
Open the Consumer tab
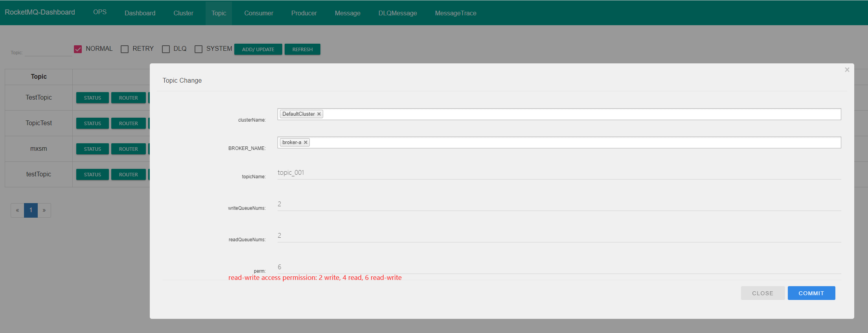[258, 13]
